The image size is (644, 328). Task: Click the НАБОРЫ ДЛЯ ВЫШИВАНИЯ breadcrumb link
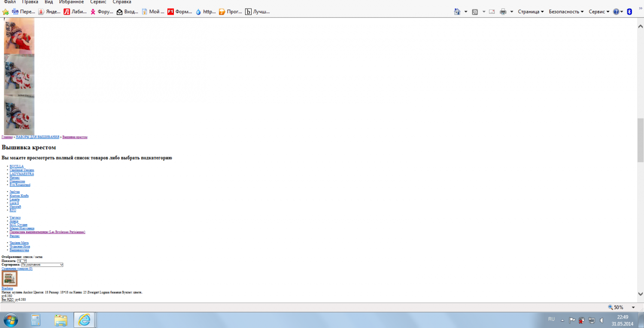tap(37, 137)
